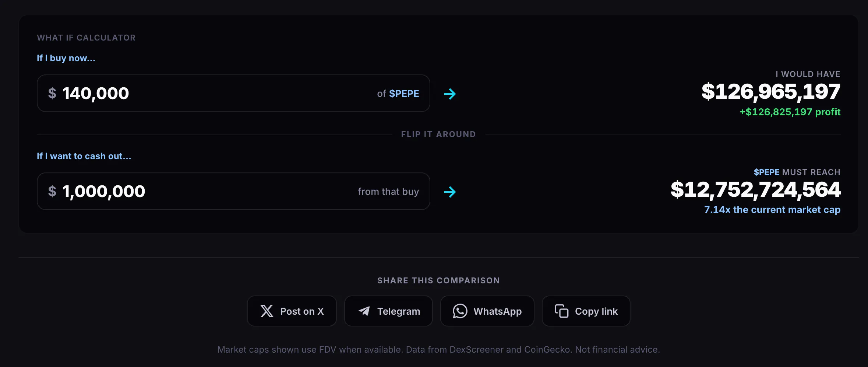The image size is (868, 367).
Task: Click the I WOULD HAVE label
Action: pos(808,74)
